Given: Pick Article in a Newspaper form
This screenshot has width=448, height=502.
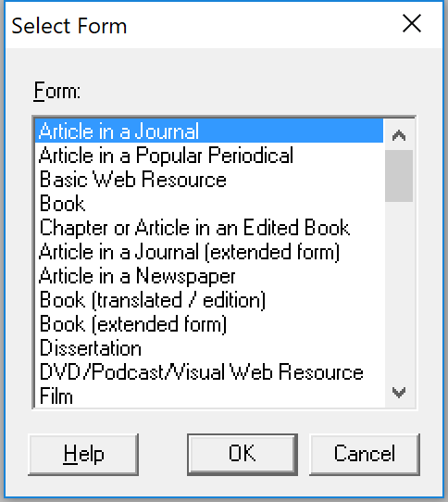Looking at the screenshot, I should click(208, 276).
